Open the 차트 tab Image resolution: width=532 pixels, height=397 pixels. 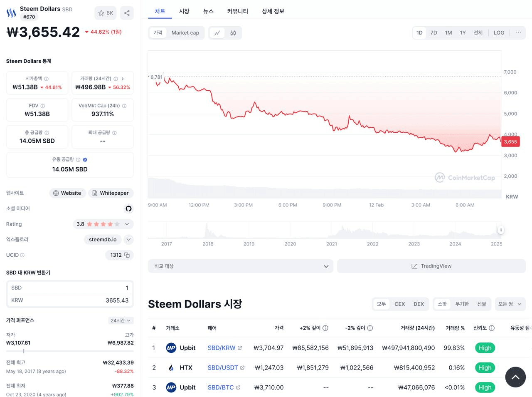(160, 11)
